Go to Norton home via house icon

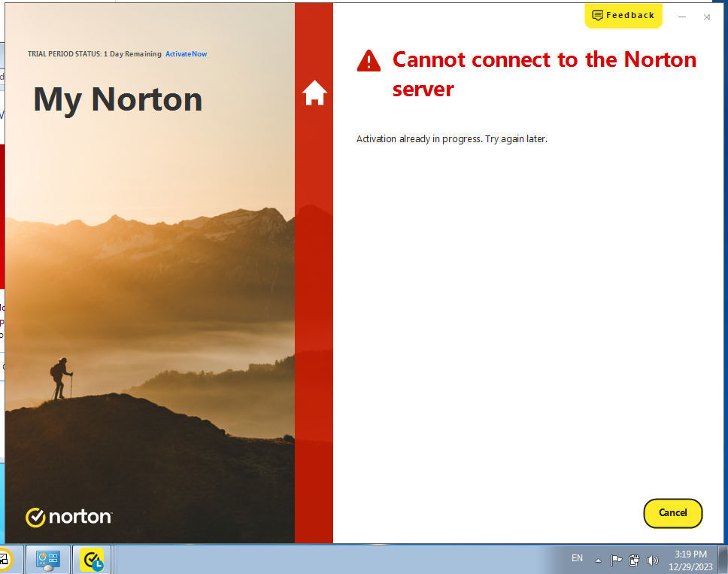pyautogui.click(x=314, y=93)
